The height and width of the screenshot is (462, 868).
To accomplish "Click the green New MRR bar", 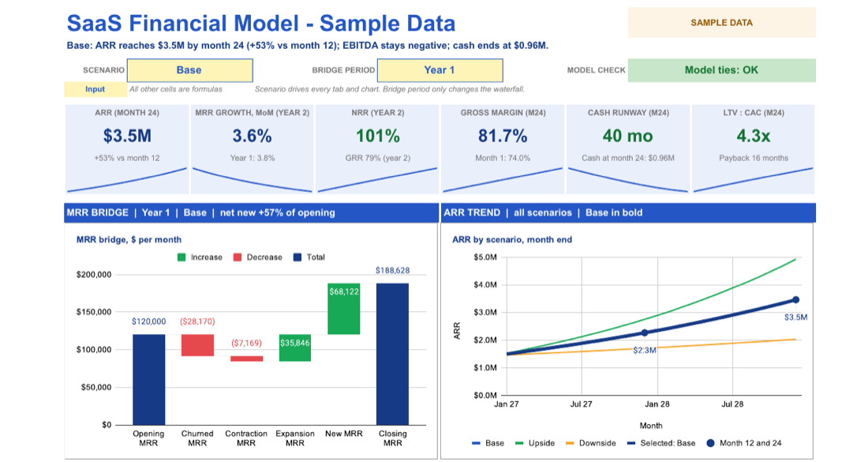I will [x=344, y=309].
